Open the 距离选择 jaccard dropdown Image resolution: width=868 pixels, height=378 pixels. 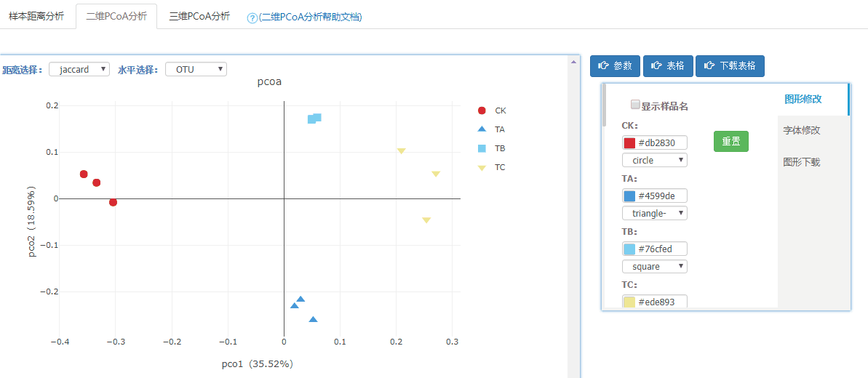click(x=80, y=69)
